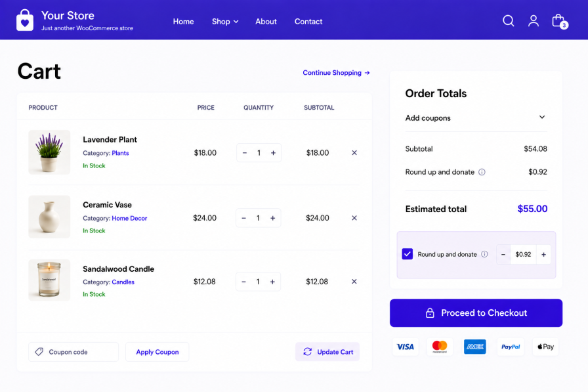Open the About page

click(266, 22)
